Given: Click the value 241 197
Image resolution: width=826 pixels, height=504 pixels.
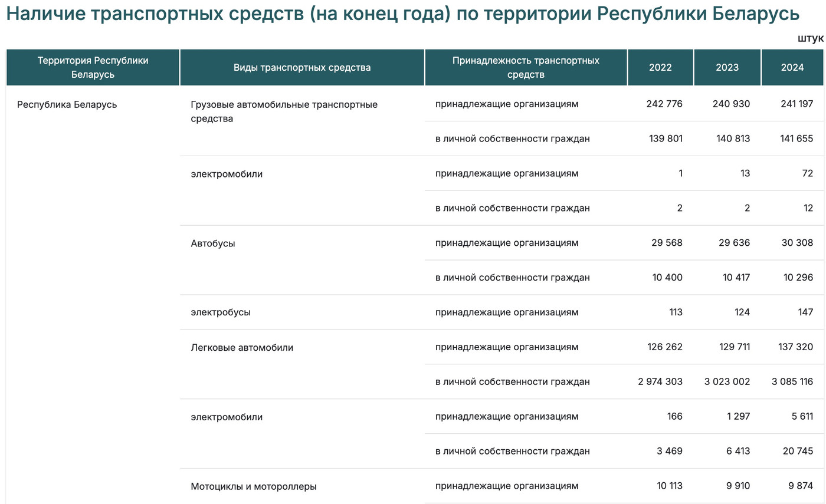Looking at the screenshot, I should (796, 104).
